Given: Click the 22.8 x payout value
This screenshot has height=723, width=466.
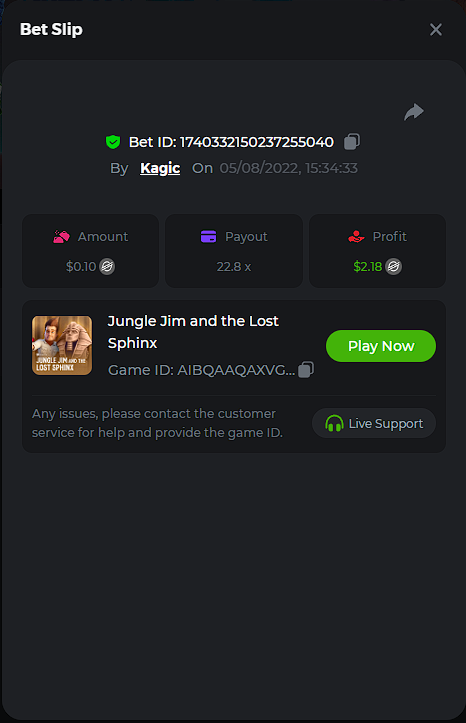Looking at the screenshot, I should [234, 267].
